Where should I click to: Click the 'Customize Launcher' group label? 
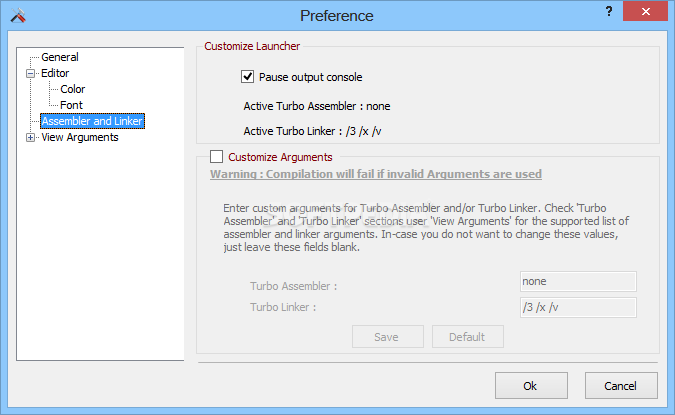click(x=252, y=46)
